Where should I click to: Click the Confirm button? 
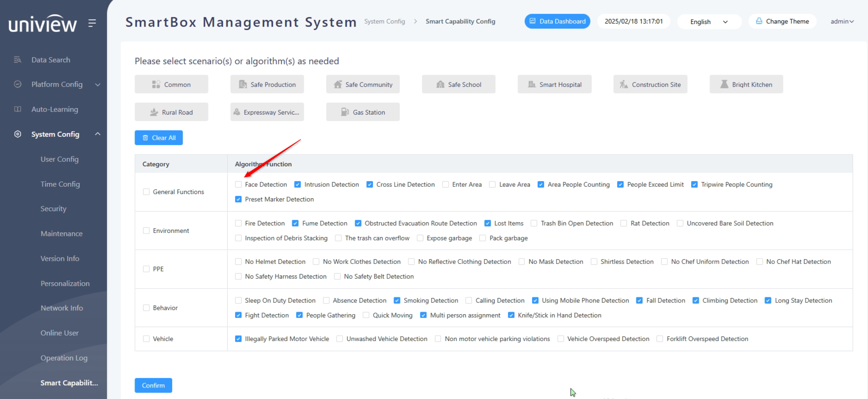[153, 385]
